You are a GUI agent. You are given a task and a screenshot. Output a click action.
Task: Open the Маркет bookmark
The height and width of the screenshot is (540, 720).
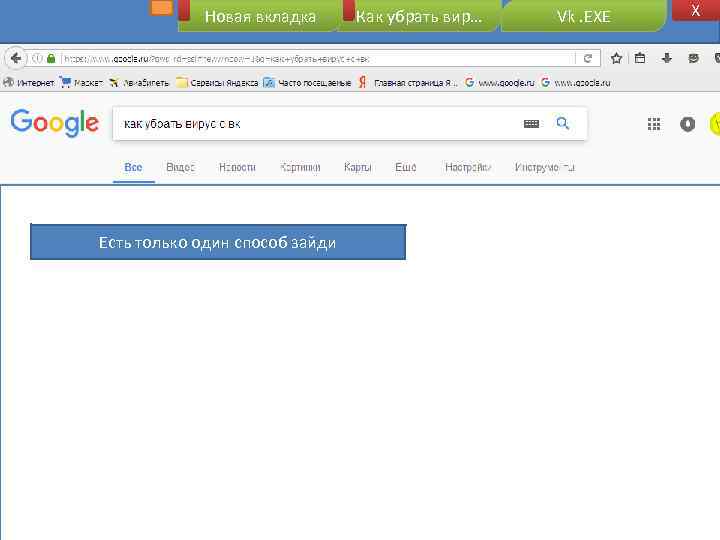click(x=82, y=83)
